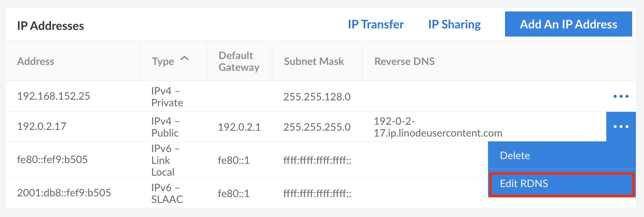Image resolution: width=644 pixels, height=217 pixels.
Task: Collapse the open actions menu for the public IP
Action: click(x=620, y=127)
